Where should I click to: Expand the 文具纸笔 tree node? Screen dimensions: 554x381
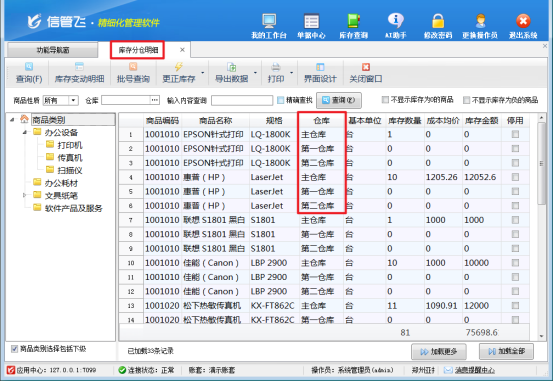tap(25, 195)
